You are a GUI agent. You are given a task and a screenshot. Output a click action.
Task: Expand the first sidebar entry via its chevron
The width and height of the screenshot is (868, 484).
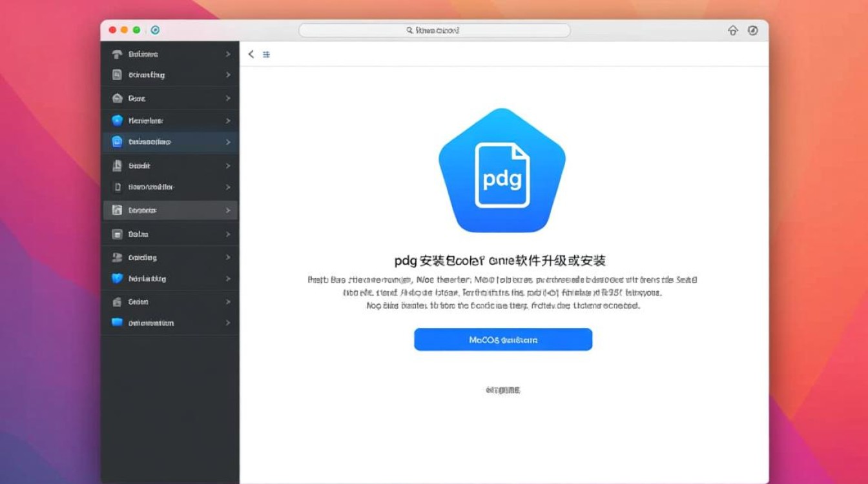pyautogui.click(x=230, y=54)
